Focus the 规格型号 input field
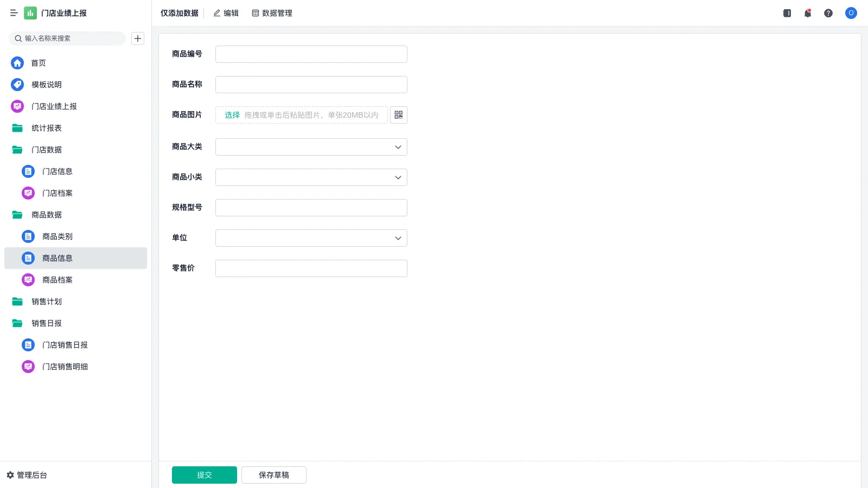Screen dimensions: 868x488 tap(311, 208)
